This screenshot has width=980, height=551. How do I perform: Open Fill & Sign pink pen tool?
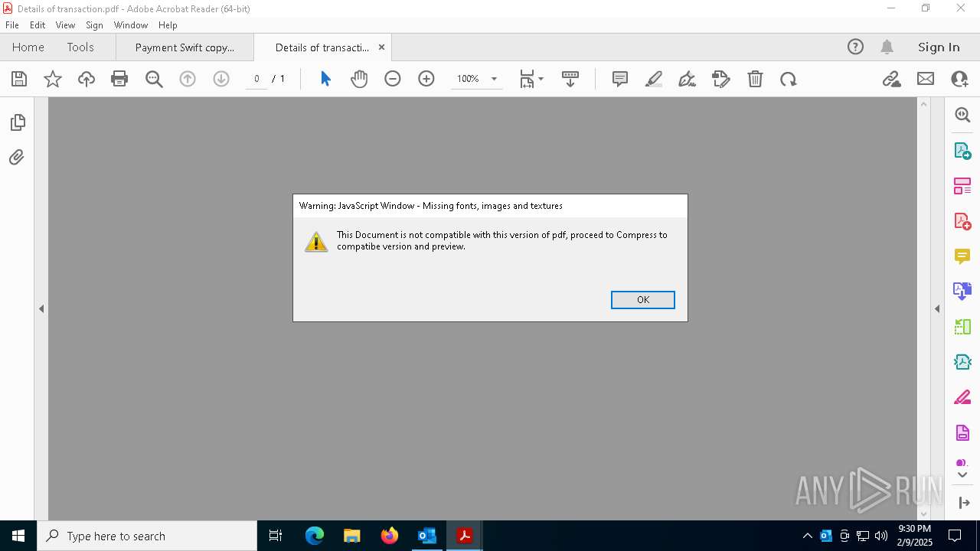click(962, 398)
